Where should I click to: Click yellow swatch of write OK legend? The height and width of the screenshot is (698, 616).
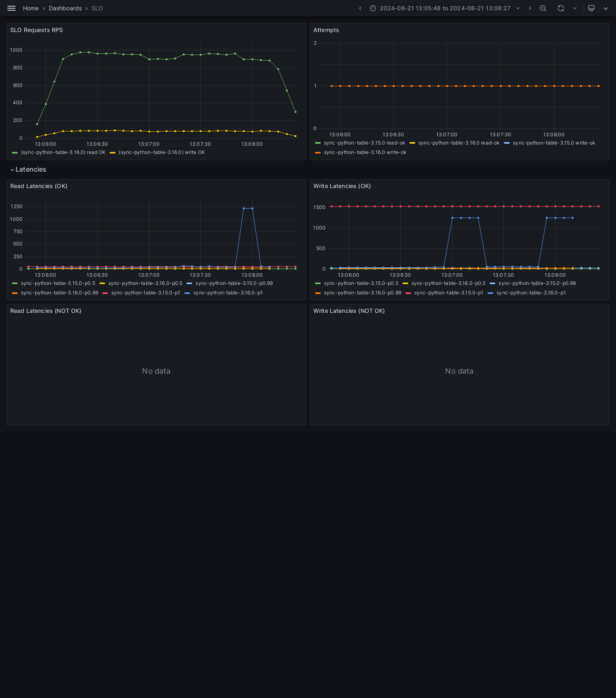pos(113,152)
